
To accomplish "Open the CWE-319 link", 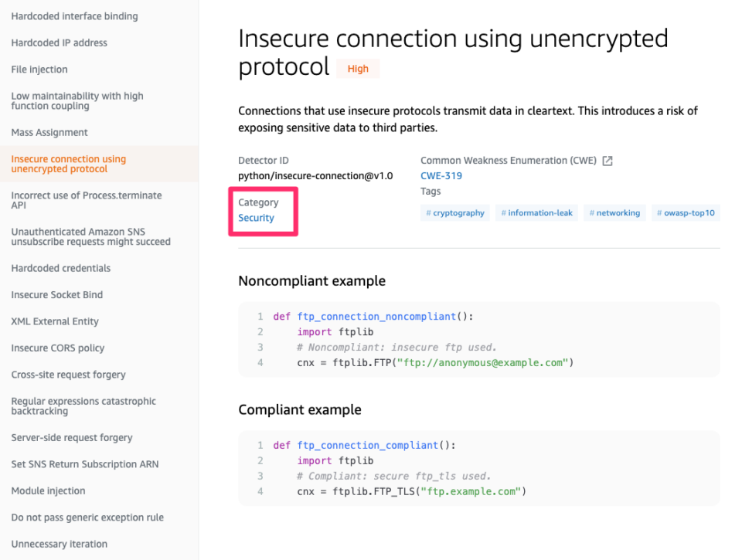I will [441, 175].
